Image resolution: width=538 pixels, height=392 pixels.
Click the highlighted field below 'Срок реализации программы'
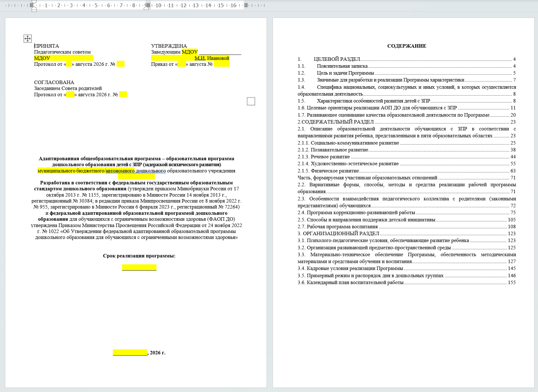(139, 268)
